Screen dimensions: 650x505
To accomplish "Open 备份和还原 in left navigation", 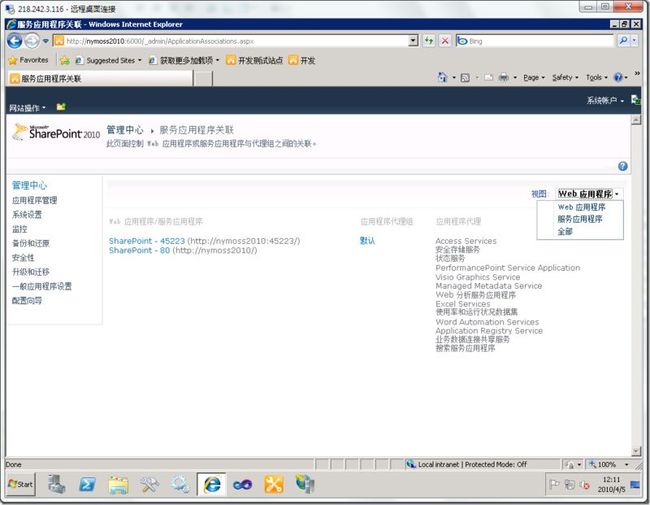I will (x=31, y=243).
